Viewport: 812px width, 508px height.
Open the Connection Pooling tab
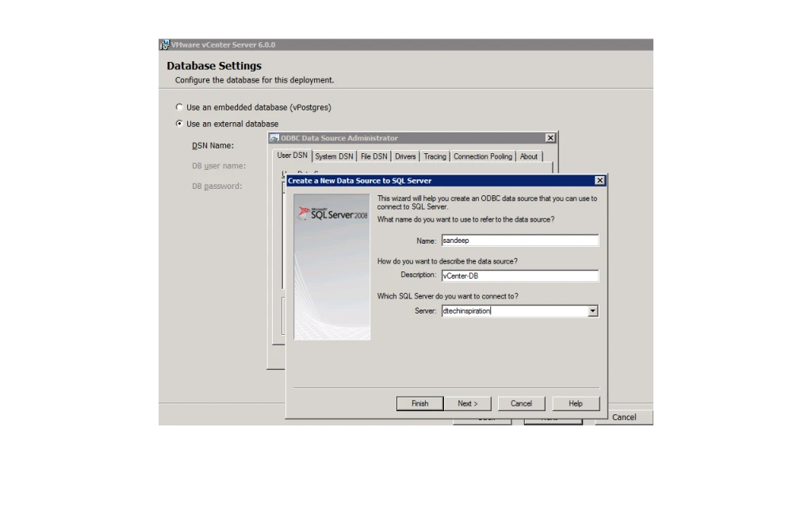click(x=483, y=156)
